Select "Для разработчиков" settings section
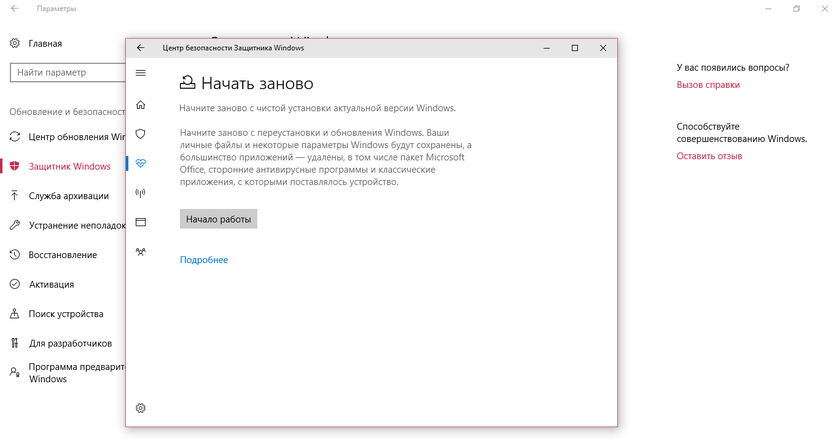The height and width of the screenshot is (440, 839). click(x=70, y=343)
